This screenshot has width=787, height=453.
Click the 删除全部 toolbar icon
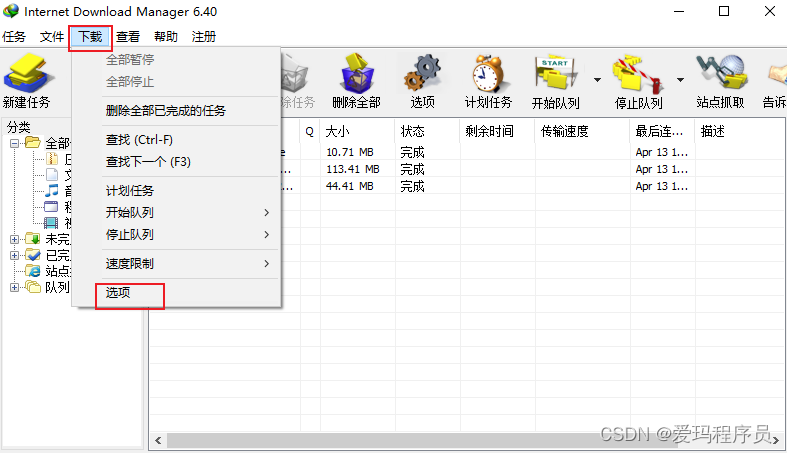357,73
